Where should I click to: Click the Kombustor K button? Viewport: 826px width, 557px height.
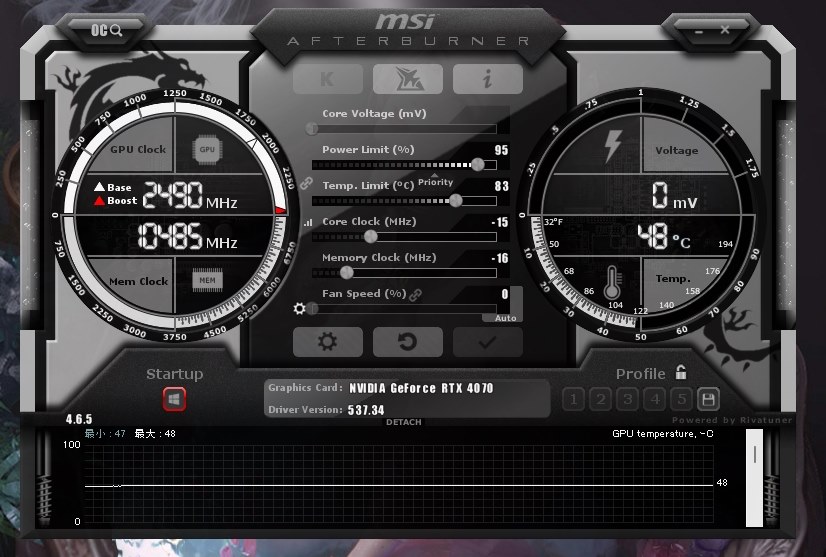(328, 79)
